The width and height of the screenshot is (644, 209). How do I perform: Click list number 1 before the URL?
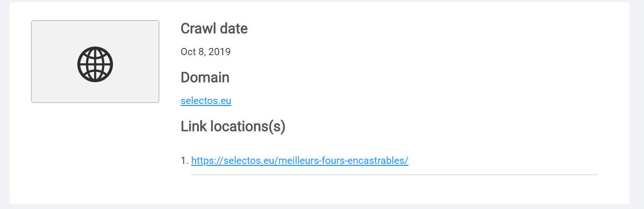pyautogui.click(x=184, y=161)
